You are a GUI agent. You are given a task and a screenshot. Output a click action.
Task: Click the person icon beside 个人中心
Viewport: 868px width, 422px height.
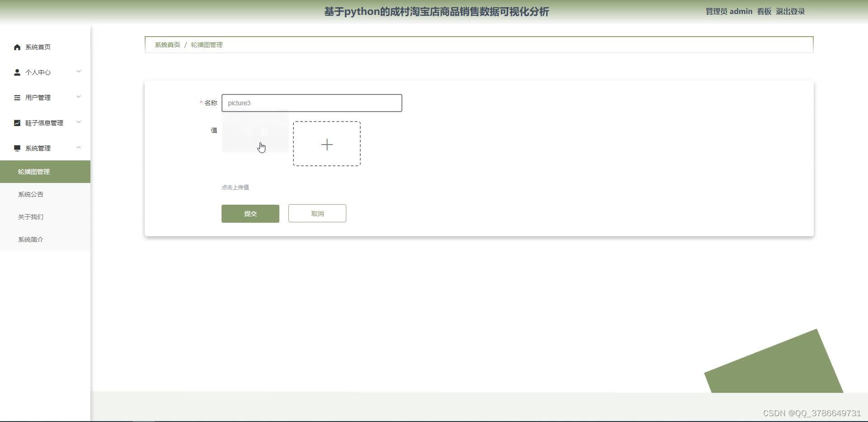[17, 72]
